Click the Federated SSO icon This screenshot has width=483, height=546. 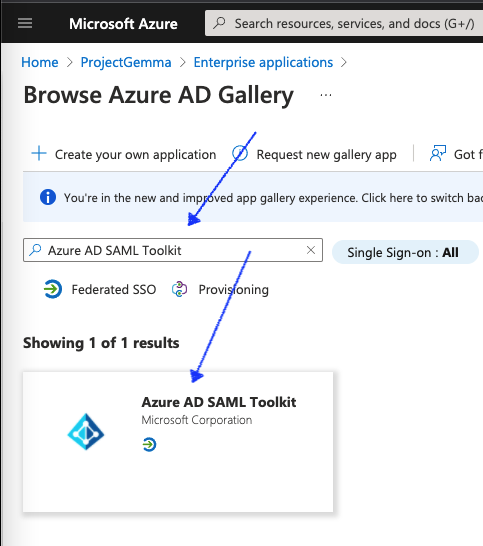coord(53,289)
